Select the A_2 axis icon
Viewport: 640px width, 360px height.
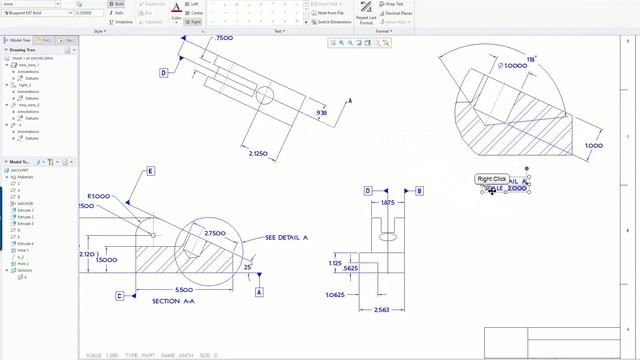(x=14, y=257)
